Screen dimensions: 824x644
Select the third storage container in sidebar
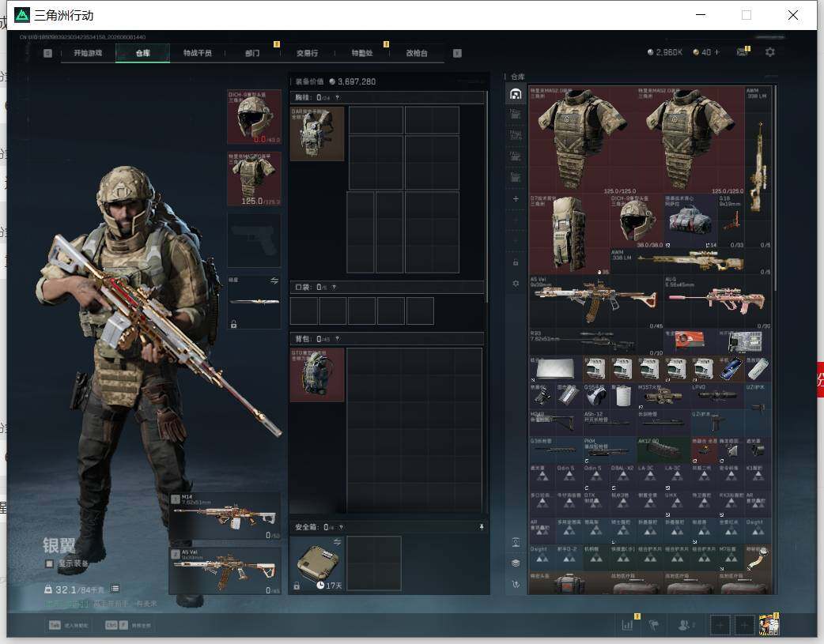(x=516, y=136)
